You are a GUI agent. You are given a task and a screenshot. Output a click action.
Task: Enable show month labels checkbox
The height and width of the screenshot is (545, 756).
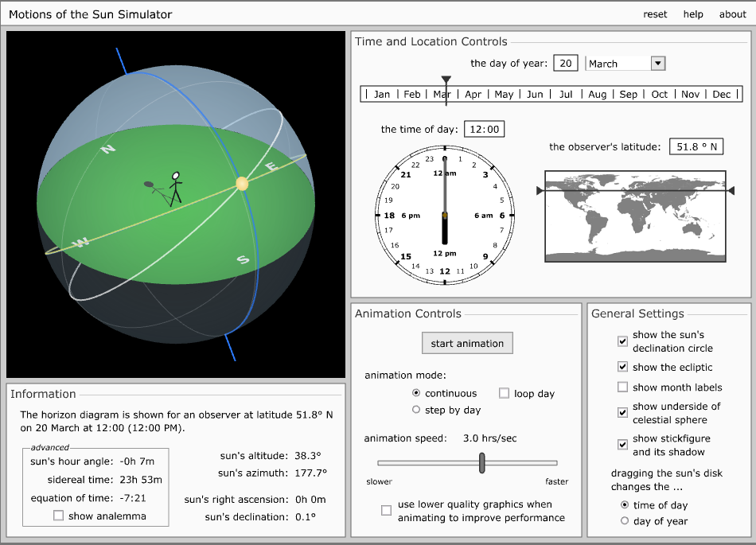pos(622,387)
